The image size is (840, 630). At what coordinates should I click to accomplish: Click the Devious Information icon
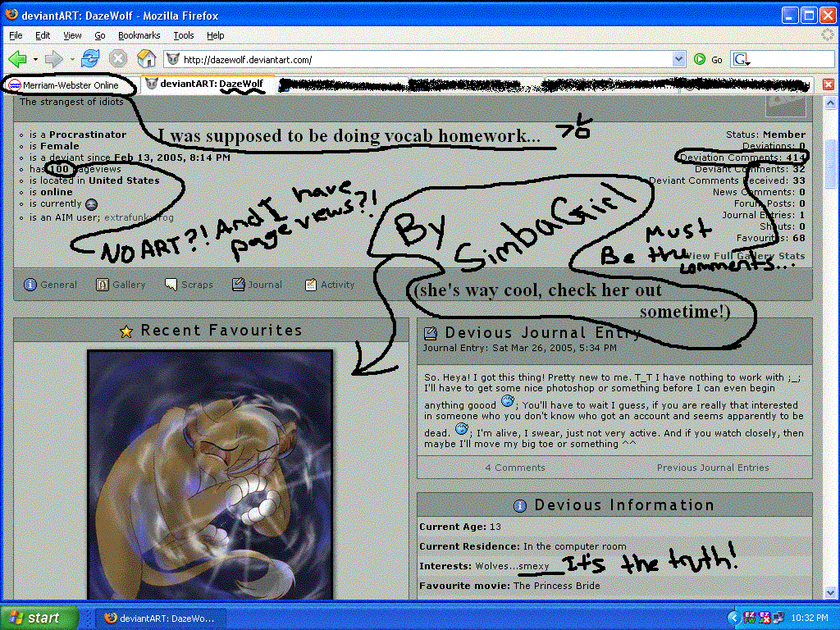(519, 505)
